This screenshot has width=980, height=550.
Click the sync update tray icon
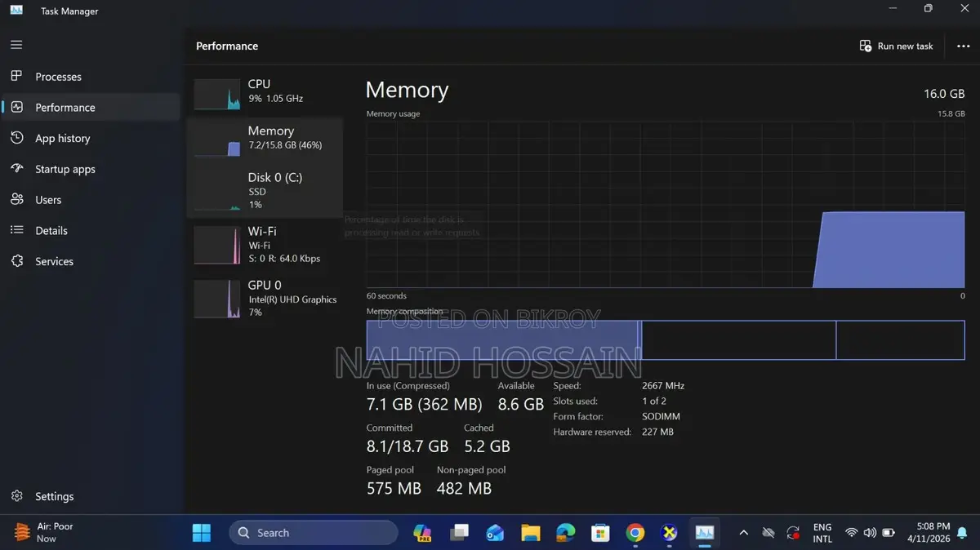[793, 533]
